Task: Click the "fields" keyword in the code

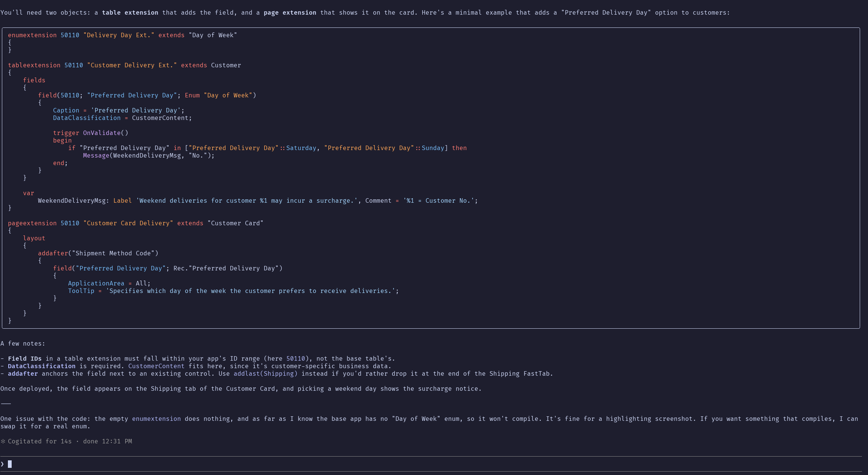Action: [x=34, y=80]
